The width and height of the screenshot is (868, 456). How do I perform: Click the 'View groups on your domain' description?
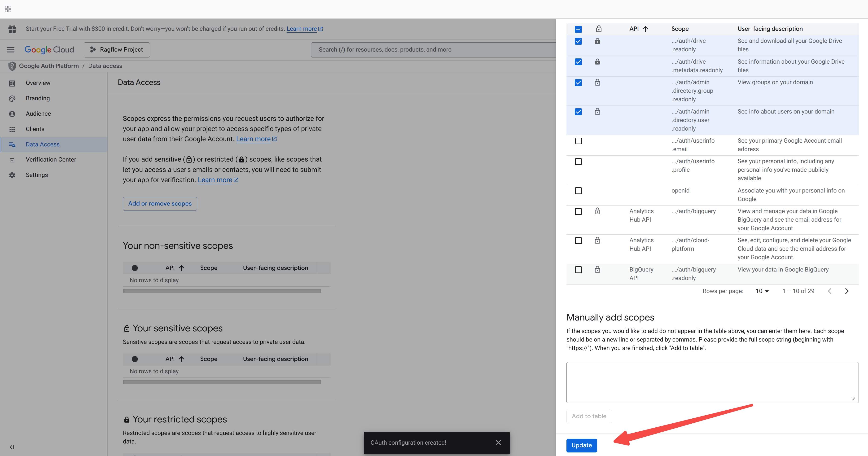(x=775, y=82)
